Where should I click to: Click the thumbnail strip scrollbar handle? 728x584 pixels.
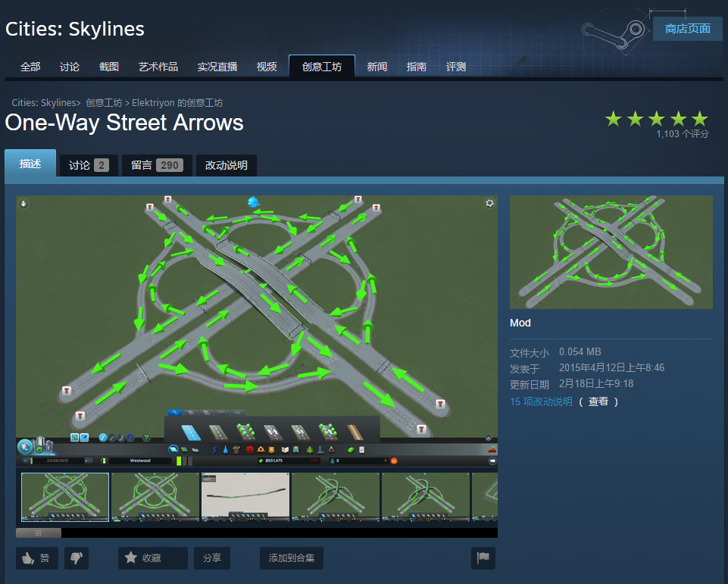39,533
